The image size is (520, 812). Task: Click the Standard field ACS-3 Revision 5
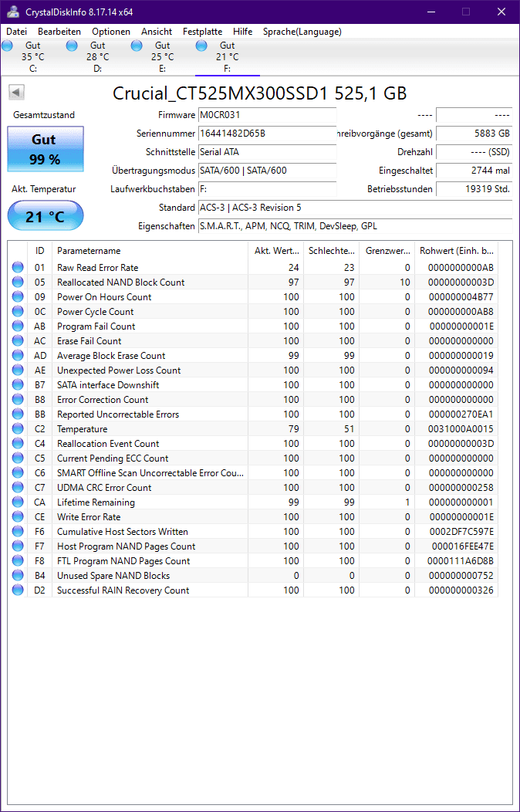click(x=355, y=208)
